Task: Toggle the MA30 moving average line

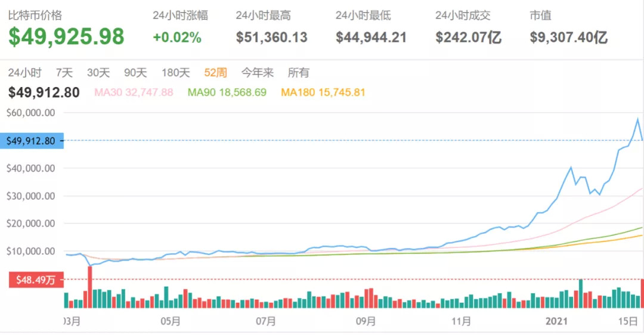Action: [134, 92]
